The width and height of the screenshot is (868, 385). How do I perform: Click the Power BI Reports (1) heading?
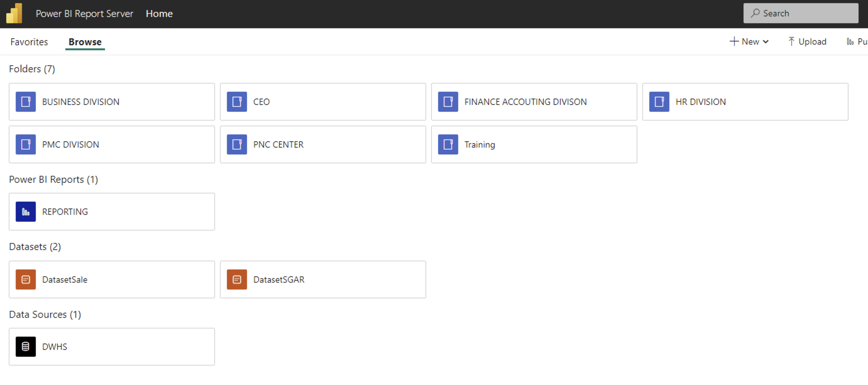click(53, 180)
